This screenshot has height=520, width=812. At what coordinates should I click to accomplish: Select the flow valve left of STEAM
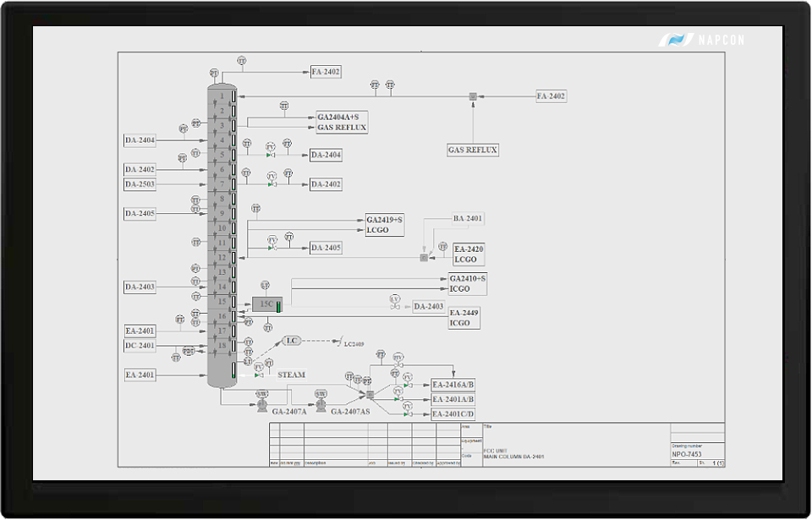(259, 373)
